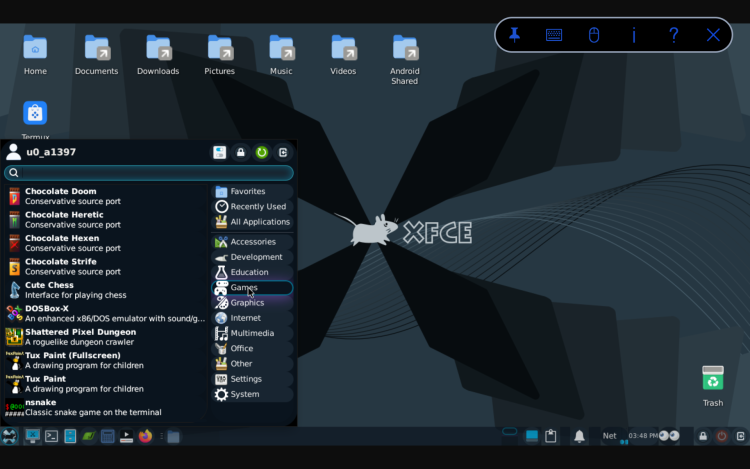750x469 pixels.
Task: Start Shattered Pixel Dungeon
Action: tap(106, 337)
